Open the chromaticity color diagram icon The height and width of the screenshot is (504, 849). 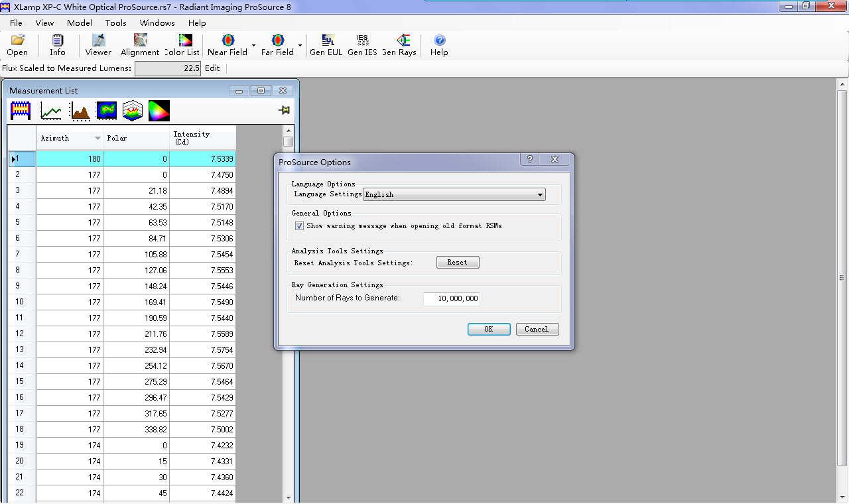coord(159,111)
